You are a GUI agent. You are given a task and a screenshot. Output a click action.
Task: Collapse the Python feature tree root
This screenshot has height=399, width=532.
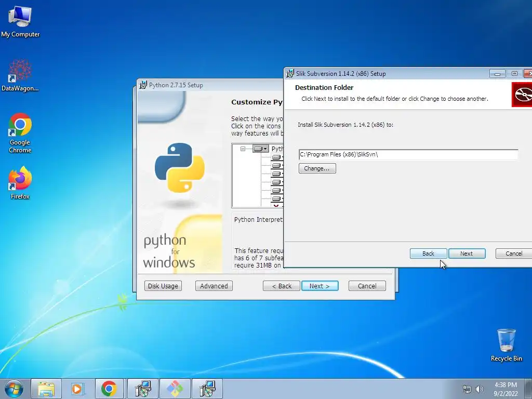point(243,149)
